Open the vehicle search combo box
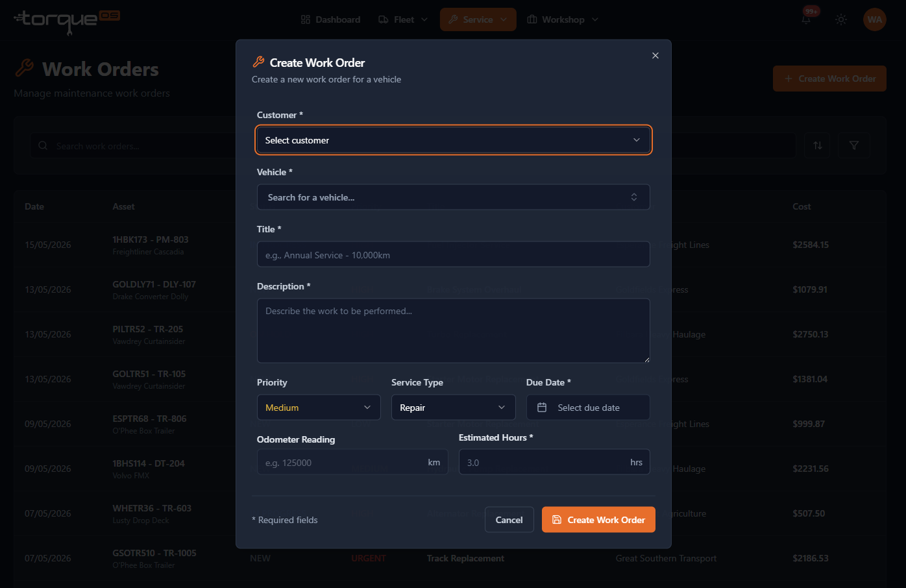Viewport: 906px width, 588px height. [x=454, y=197]
